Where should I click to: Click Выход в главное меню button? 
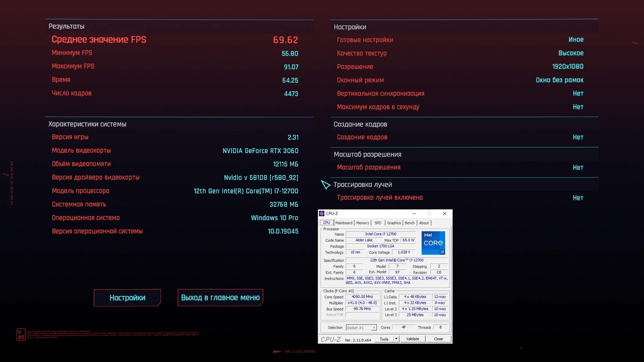[220, 298]
